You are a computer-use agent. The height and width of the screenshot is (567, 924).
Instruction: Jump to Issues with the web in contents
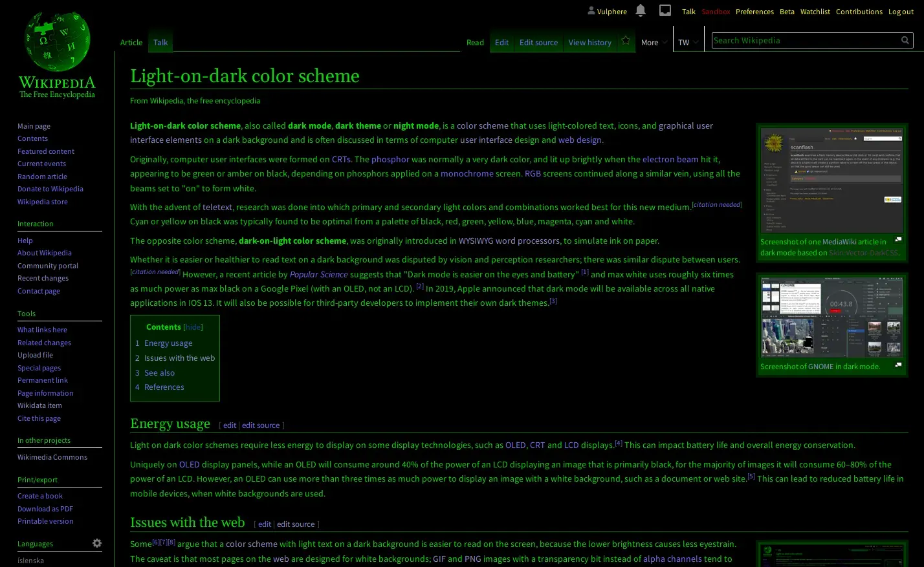click(x=179, y=358)
